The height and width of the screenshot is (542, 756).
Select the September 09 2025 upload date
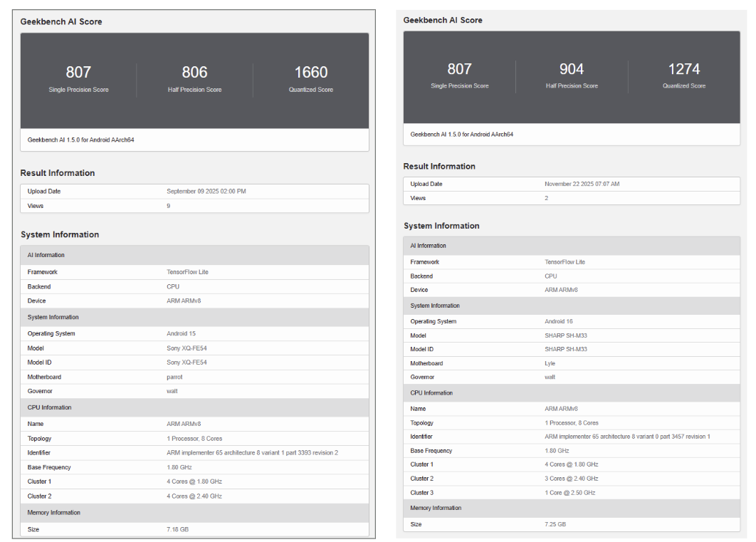coord(206,192)
